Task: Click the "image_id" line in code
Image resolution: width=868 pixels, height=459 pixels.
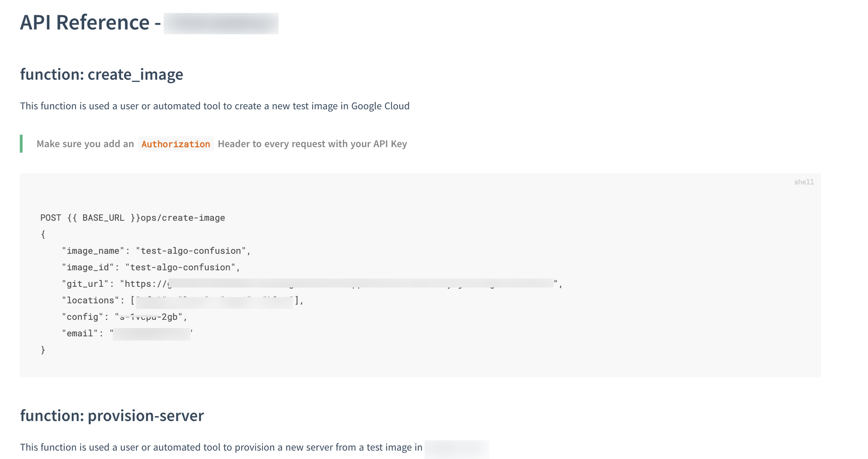Action: (151, 267)
